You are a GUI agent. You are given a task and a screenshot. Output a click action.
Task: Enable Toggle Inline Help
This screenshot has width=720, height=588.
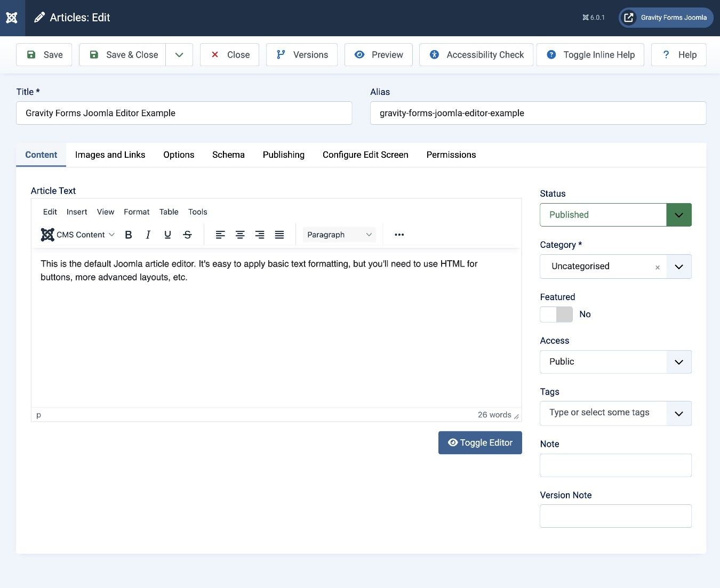click(590, 54)
